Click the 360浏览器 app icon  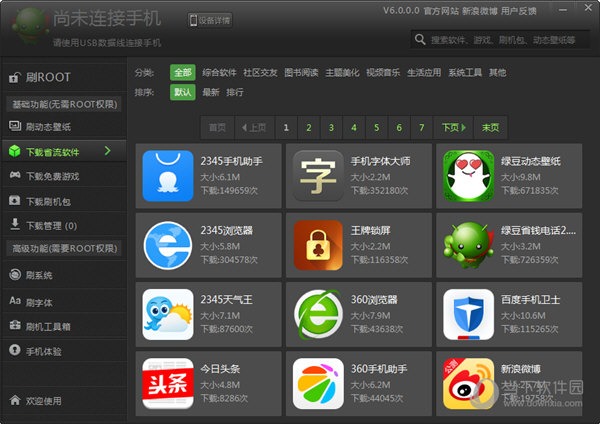(x=318, y=315)
